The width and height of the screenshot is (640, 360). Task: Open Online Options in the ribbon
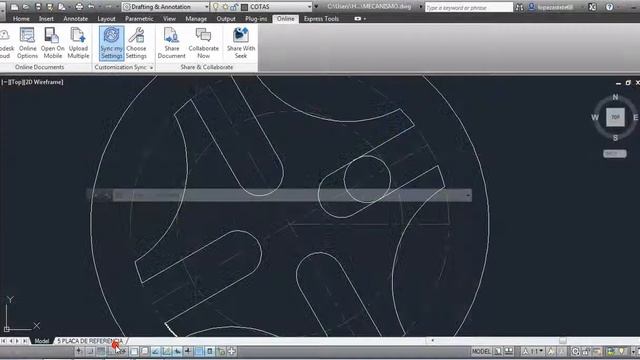[27, 43]
